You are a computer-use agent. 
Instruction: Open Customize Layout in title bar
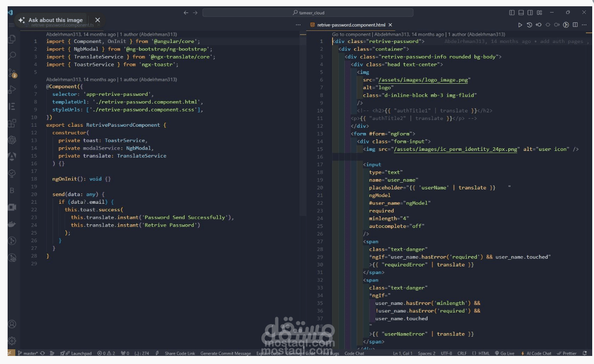click(539, 13)
